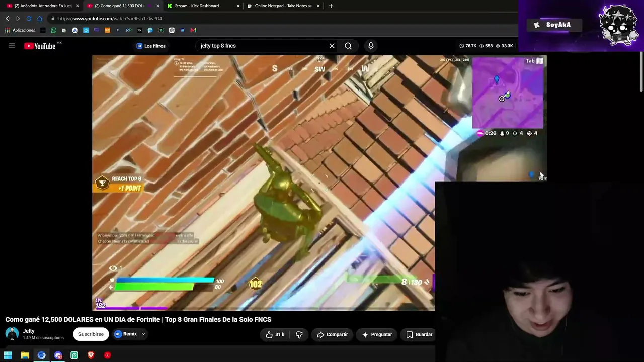Close the Anécdota Aterradora tab

(x=77, y=6)
